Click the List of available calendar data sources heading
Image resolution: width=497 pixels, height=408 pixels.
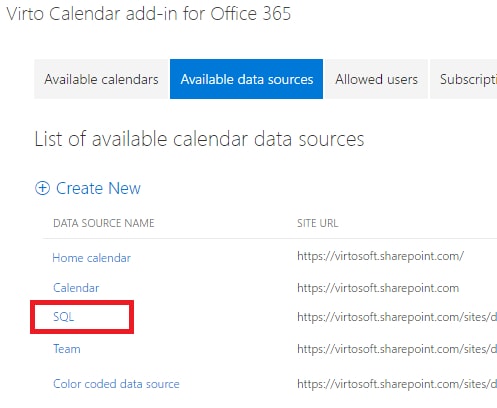click(199, 139)
